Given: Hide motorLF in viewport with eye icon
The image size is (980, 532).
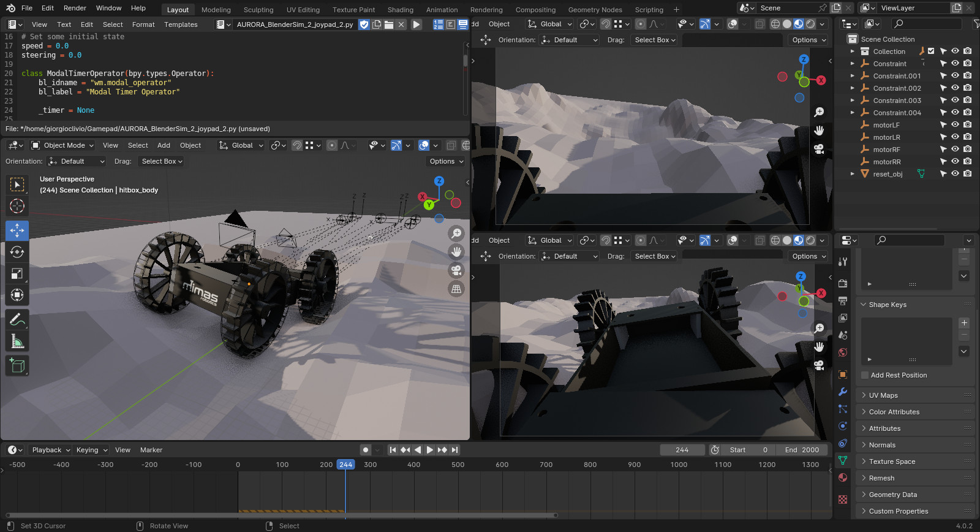Looking at the screenshot, I should tap(955, 125).
